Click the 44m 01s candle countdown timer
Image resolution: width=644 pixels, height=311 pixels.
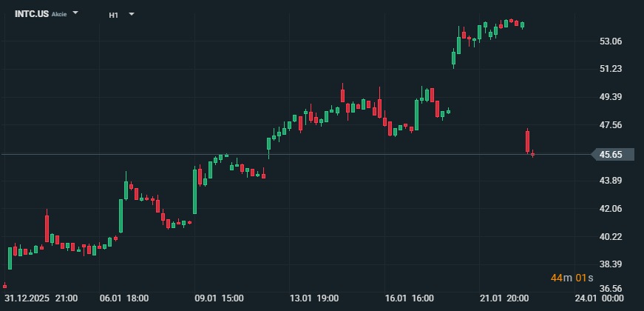pos(572,278)
